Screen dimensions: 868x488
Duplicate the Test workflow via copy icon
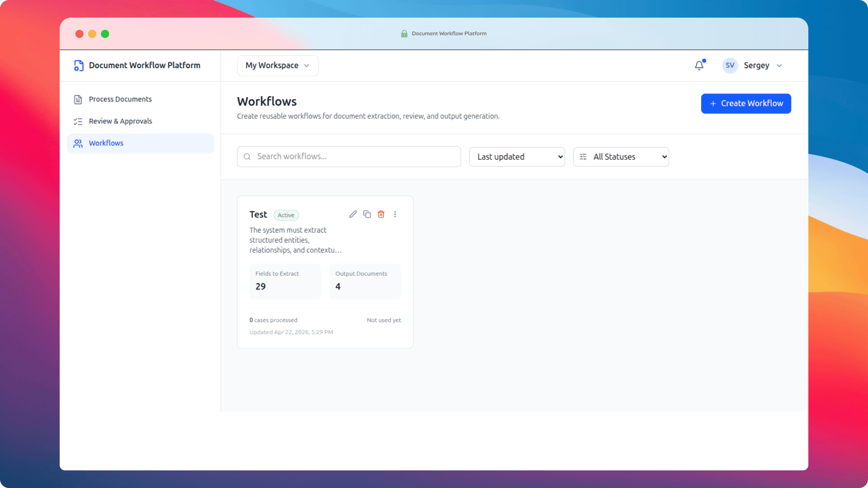point(367,214)
